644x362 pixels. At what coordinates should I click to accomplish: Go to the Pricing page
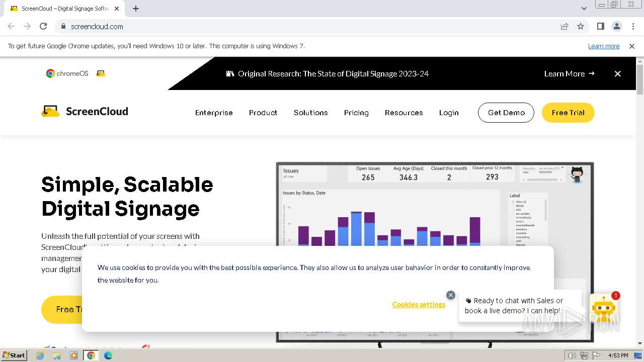click(x=356, y=113)
